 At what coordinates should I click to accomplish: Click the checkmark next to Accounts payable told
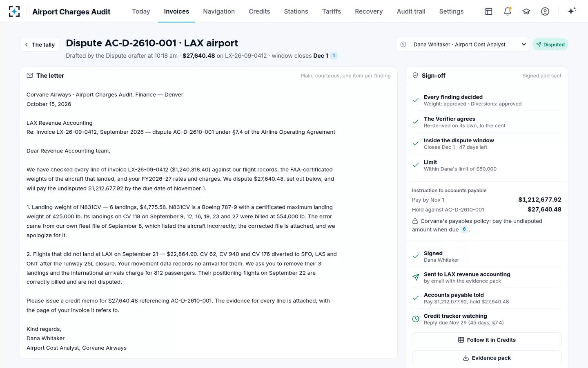pos(416,298)
